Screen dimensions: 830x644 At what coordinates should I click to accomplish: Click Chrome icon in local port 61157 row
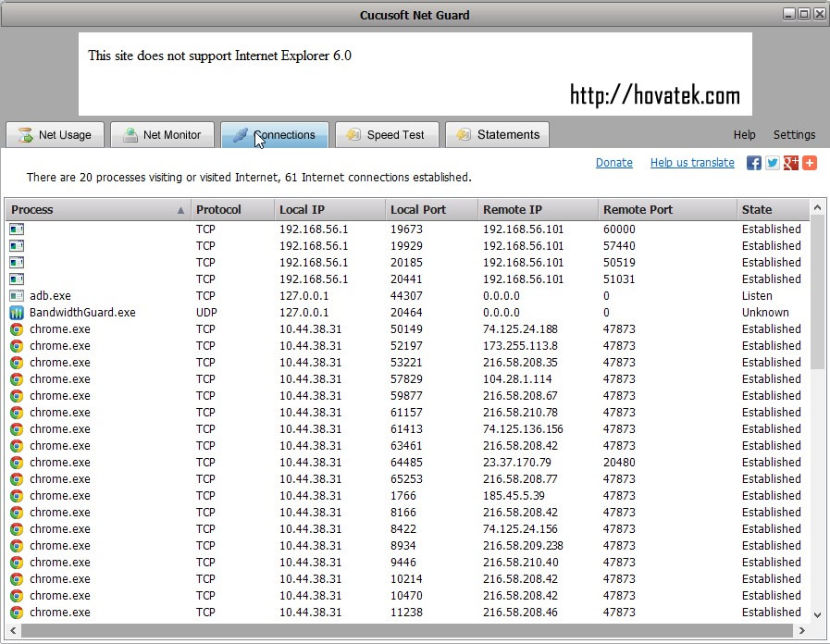pyautogui.click(x=17, y=413)
